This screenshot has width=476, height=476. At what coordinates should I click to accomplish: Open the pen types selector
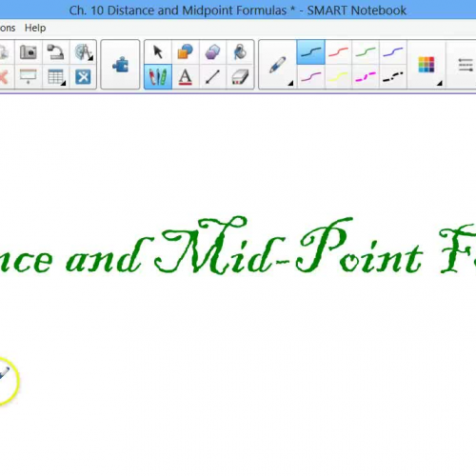[x=278, y=65]
